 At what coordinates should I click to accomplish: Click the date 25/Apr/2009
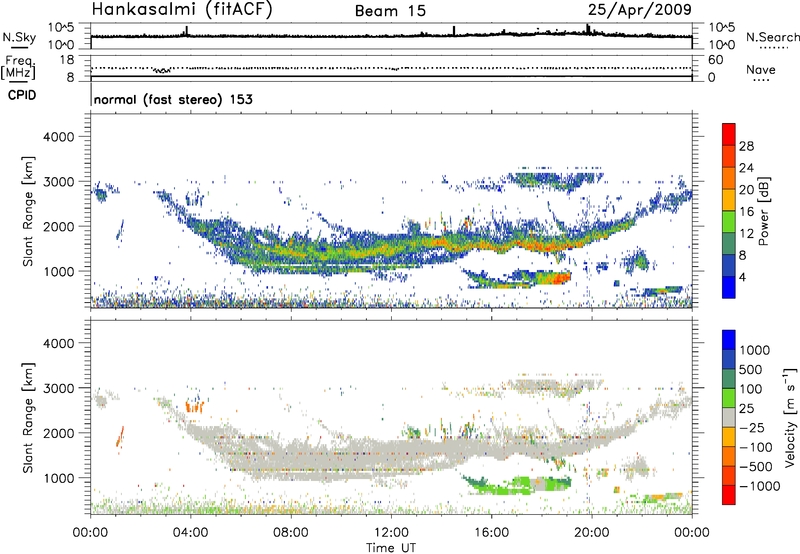[640, 9]
